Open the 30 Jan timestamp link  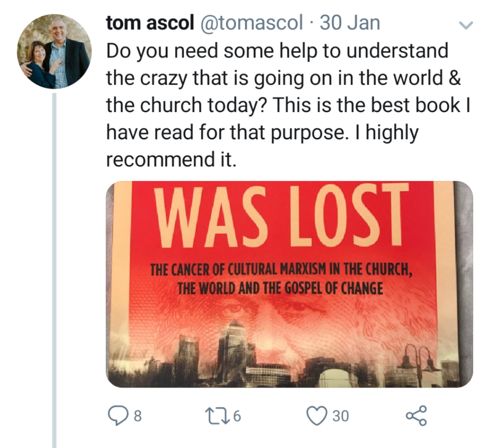point(350,23)
